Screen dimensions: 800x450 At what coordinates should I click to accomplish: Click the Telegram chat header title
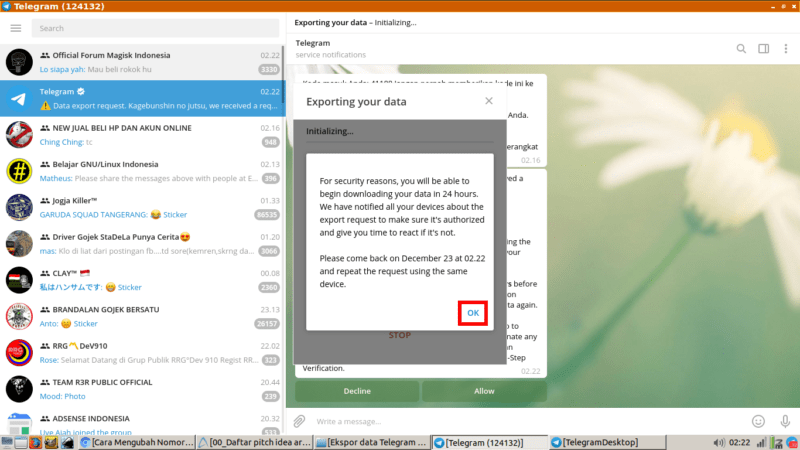tap(313, 43)
